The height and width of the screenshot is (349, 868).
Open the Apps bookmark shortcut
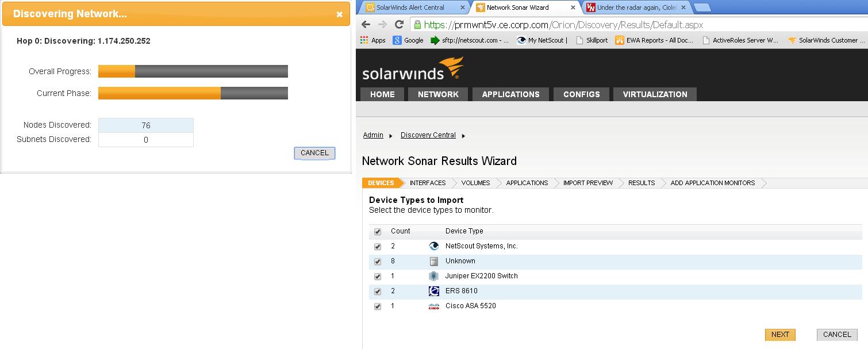point(373,40)
